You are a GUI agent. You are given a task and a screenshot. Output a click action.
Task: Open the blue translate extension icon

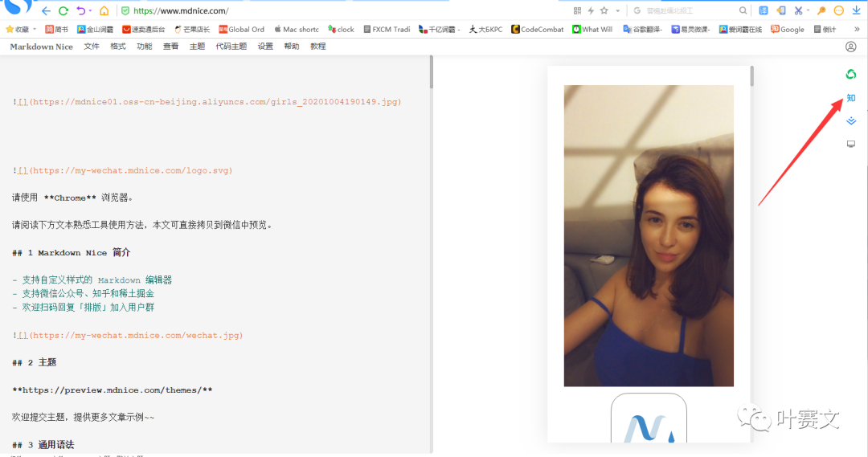[x=764, y=10]
